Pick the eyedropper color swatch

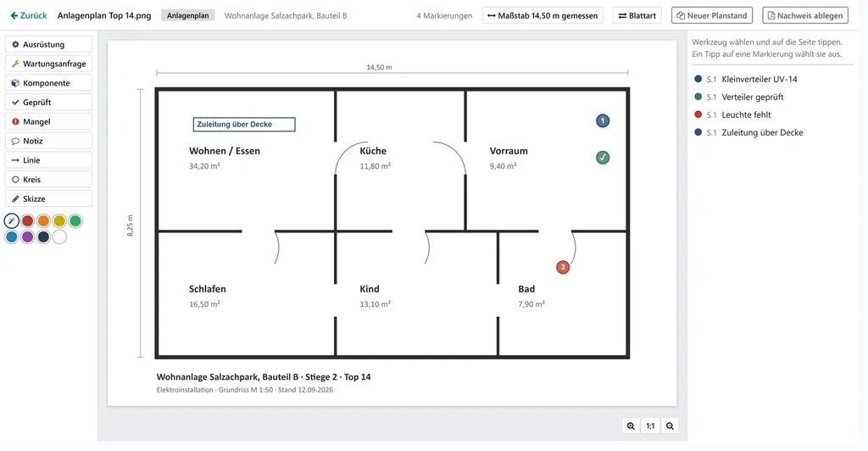pos(11,220)
